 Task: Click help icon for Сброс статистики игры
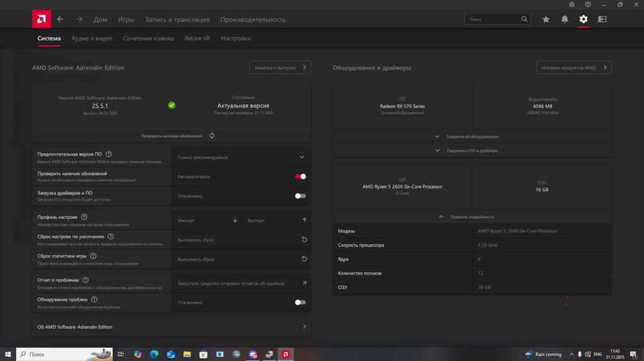[93, 256]
